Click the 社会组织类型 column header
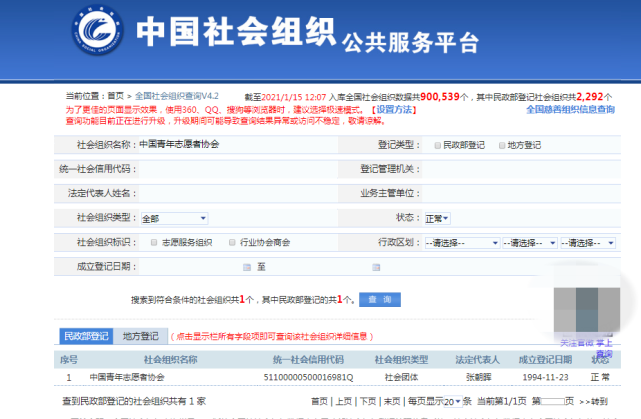641x419 pixels. [x=401, y=360]
